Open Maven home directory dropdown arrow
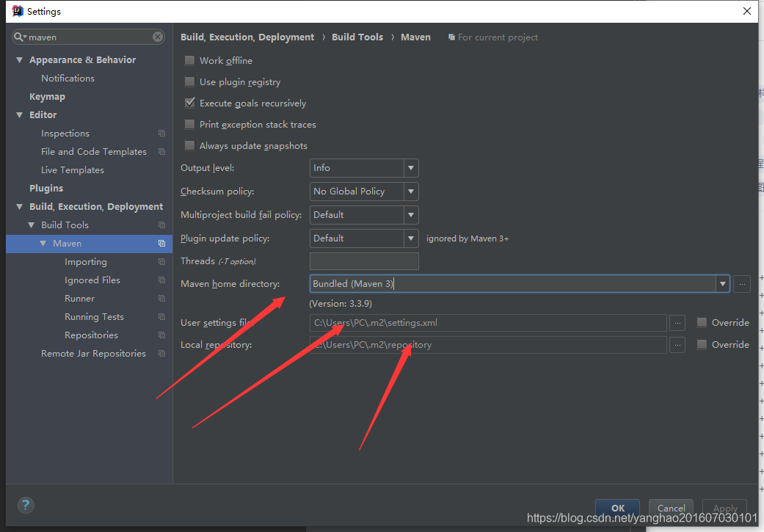Screen dimensions: 764x532 coord(722,283)
